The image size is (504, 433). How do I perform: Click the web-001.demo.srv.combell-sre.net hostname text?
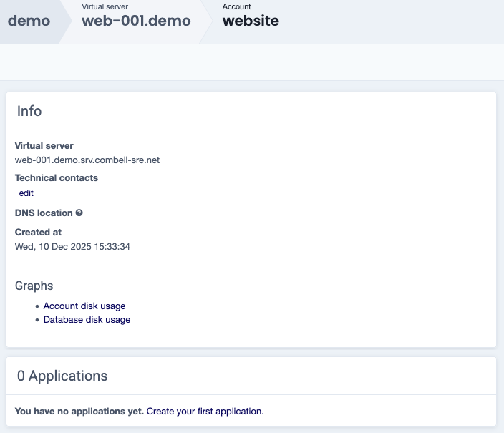(87, 160)
